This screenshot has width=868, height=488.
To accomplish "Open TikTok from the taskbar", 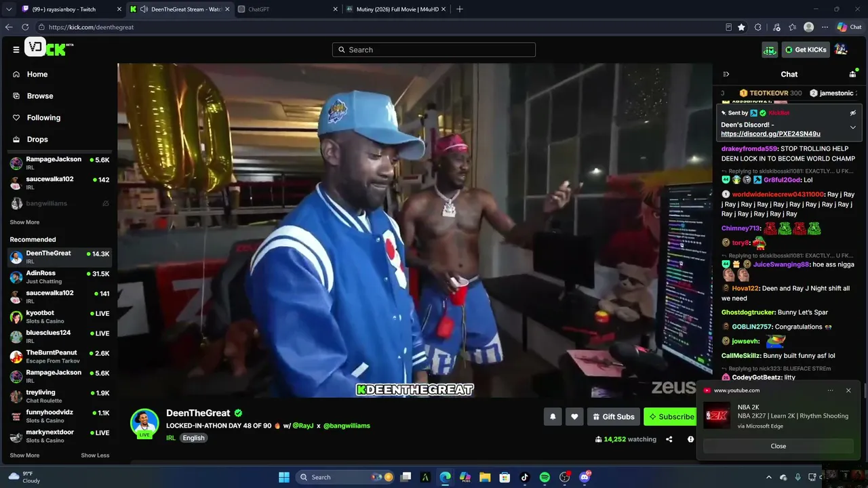I will (x=525, y=477).
